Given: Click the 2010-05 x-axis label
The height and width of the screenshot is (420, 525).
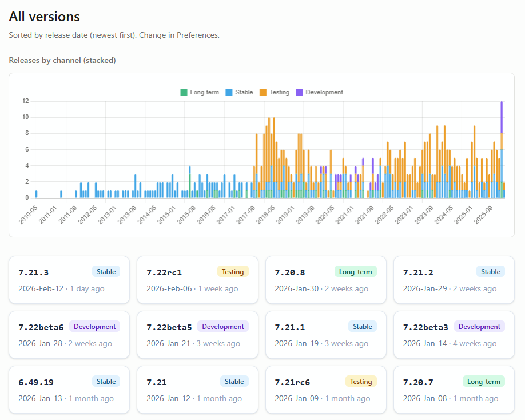Looking at the screenshot, I should click(28, 215).
